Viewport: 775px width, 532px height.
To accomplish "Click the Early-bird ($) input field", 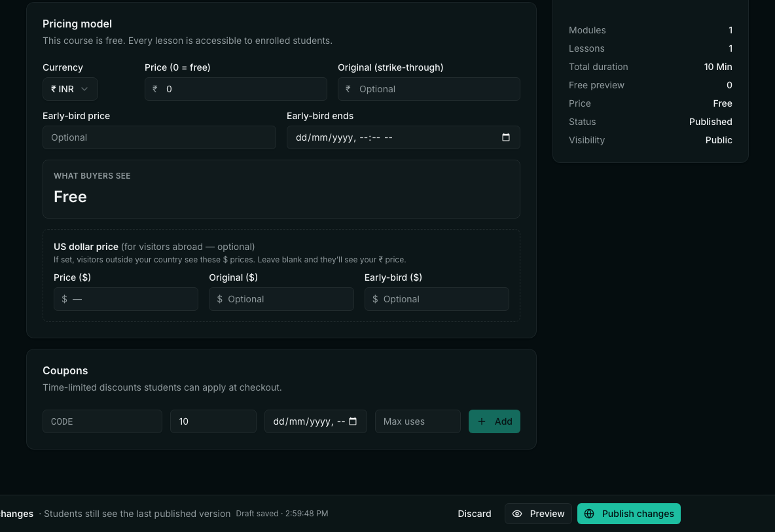I will tap(437, 299).
